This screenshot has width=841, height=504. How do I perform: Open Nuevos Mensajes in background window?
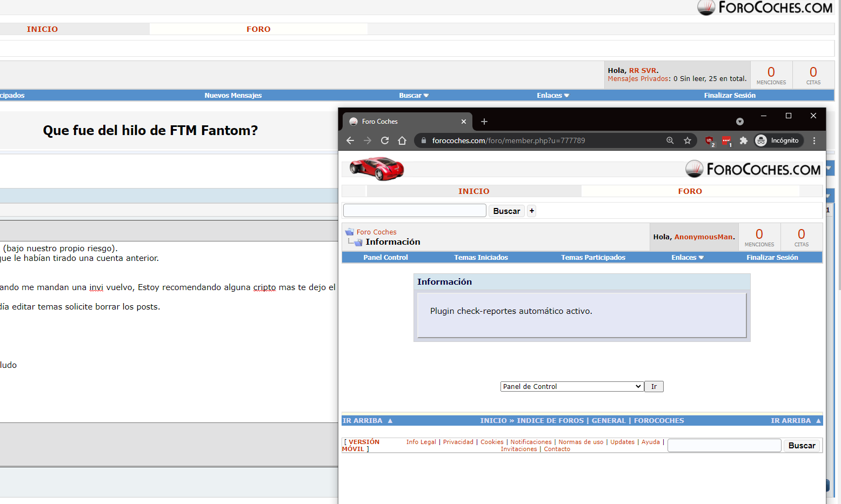pyautogui.click(x=233, y=96)
